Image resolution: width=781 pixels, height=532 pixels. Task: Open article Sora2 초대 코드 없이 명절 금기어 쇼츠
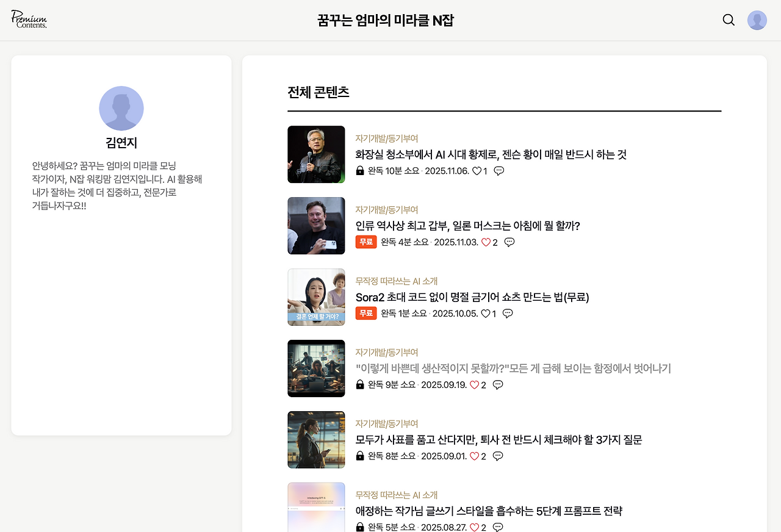click(472, 298)
